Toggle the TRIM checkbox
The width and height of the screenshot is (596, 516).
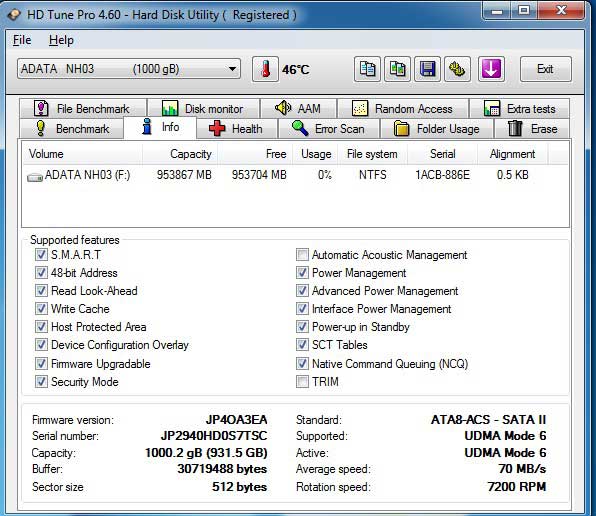tap(302, 381)
